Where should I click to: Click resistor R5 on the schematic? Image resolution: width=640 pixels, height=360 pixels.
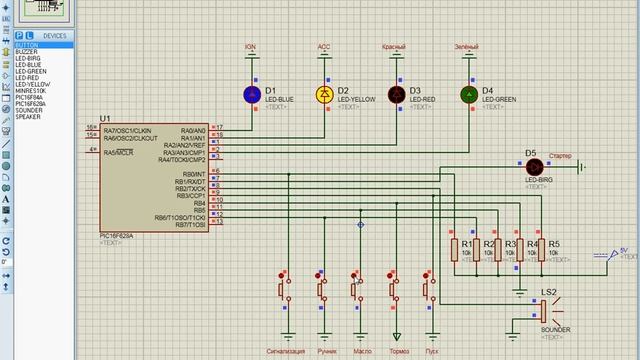click(x=541, y=250)
